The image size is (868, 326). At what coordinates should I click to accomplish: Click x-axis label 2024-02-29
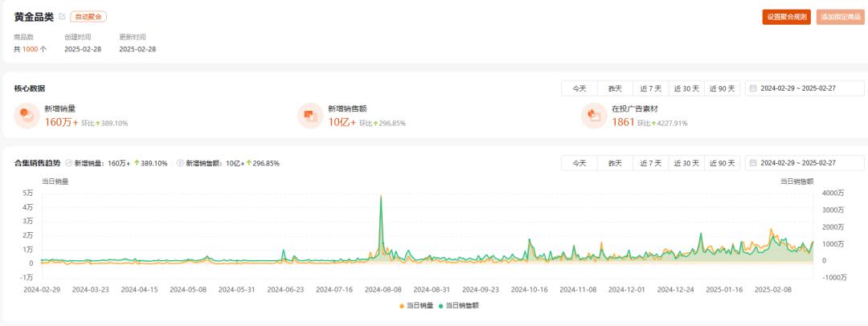point(42,289)
